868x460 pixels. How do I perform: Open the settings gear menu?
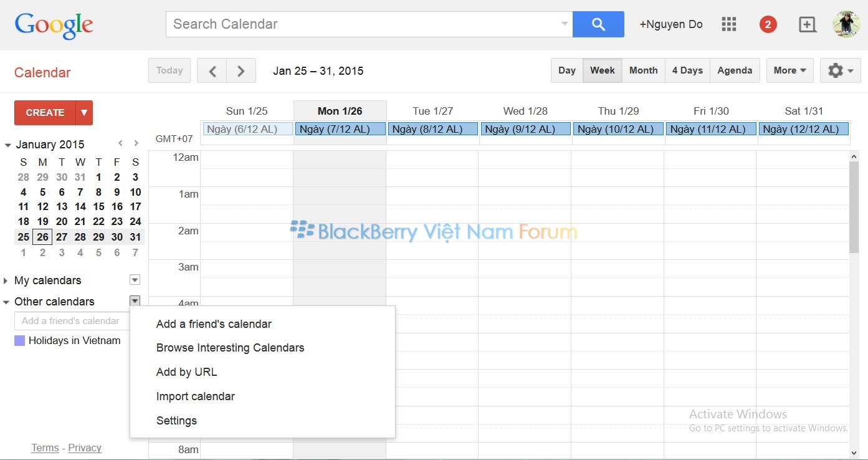click(x=841, y=70)
